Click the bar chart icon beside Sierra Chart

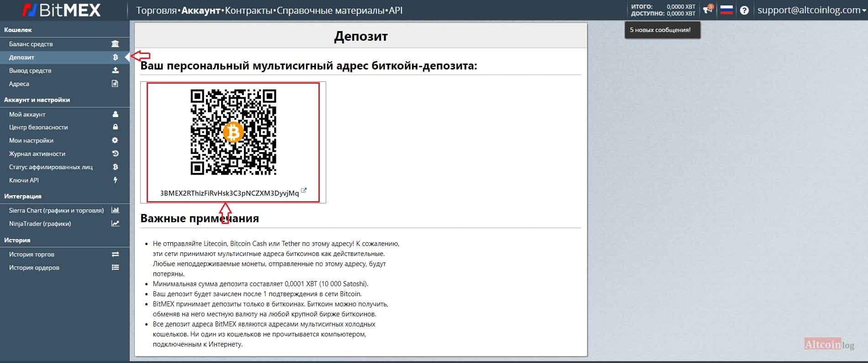(x=115, y=210)
